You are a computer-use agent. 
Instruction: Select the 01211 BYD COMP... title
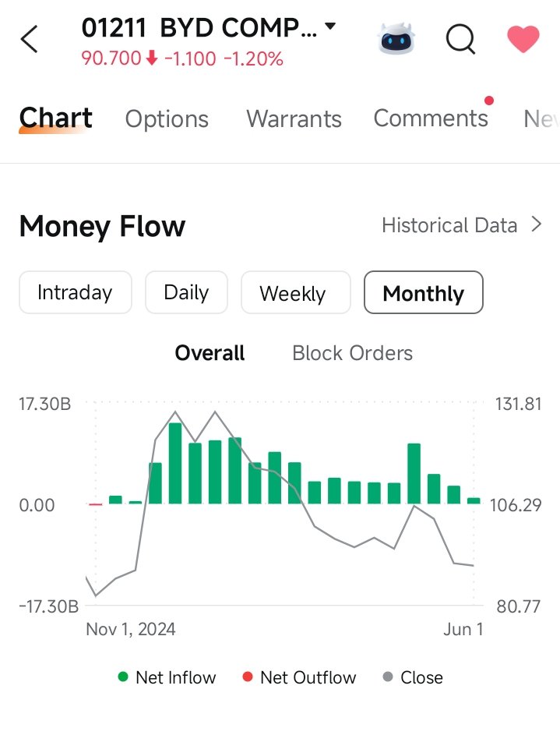199,27
